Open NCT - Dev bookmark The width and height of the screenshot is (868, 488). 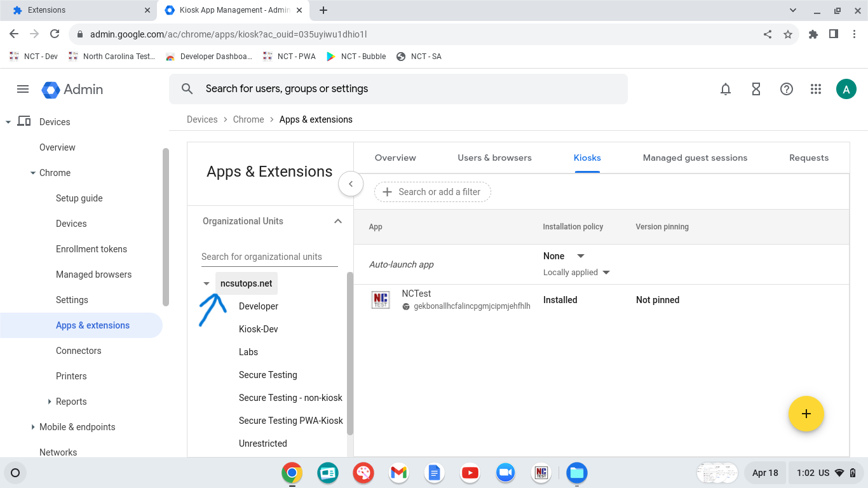34,57
